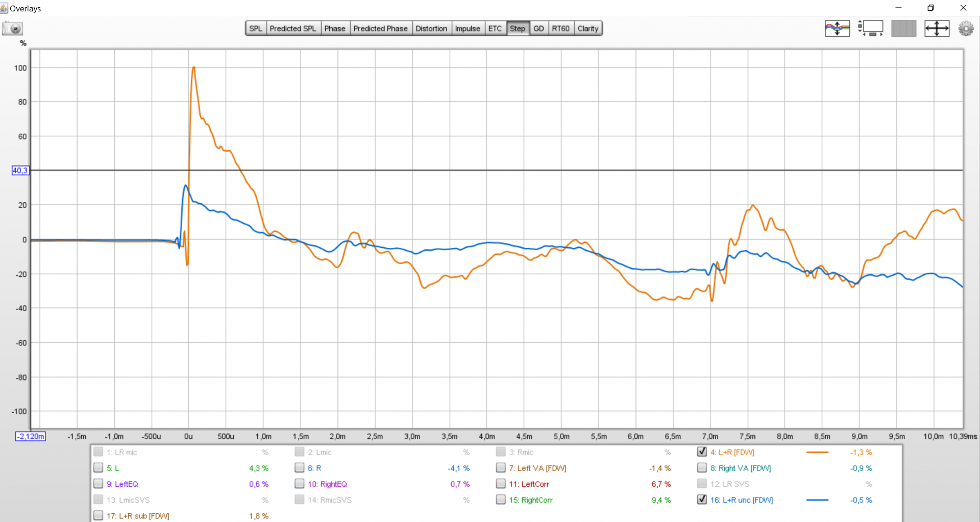Open the RT60 tab

coord(560,29)
